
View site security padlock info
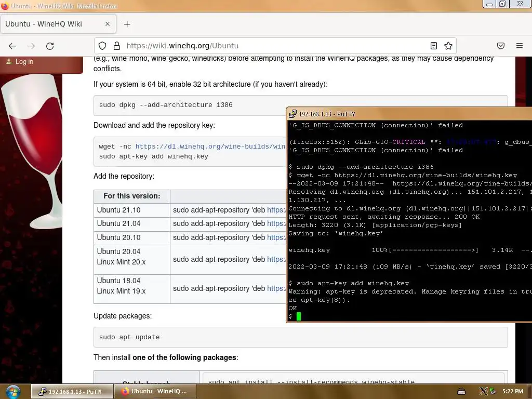[117, 46]
